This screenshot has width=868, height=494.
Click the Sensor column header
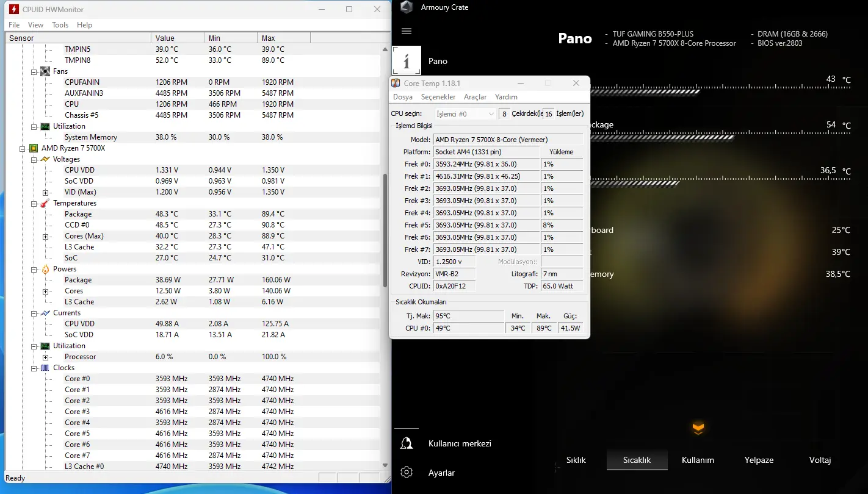(x=78, y=38)
